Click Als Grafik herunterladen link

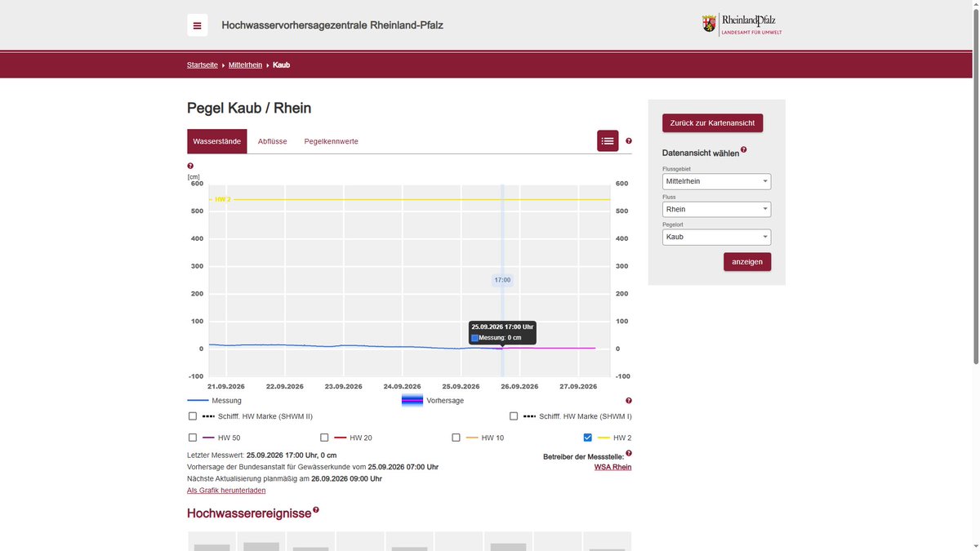click(226, 491)
